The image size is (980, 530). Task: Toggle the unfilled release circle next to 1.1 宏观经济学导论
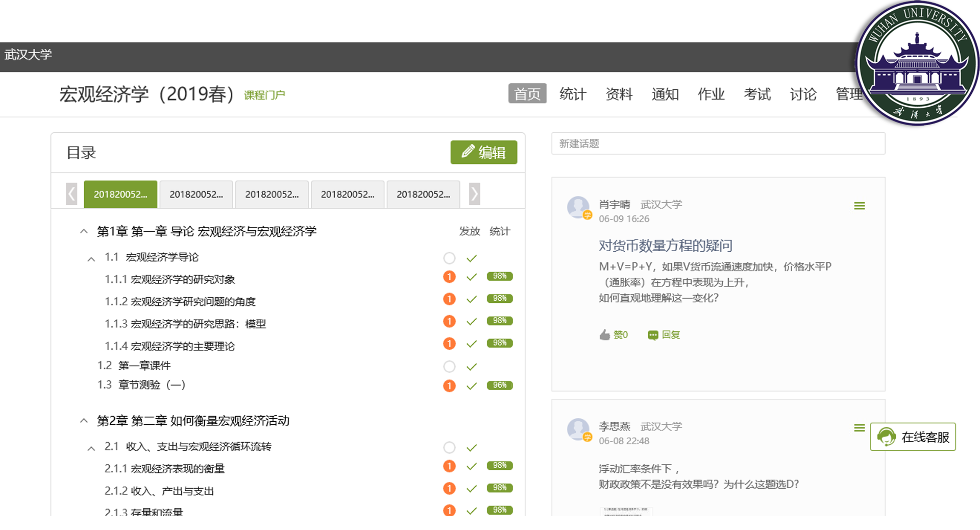pos(449,258)
